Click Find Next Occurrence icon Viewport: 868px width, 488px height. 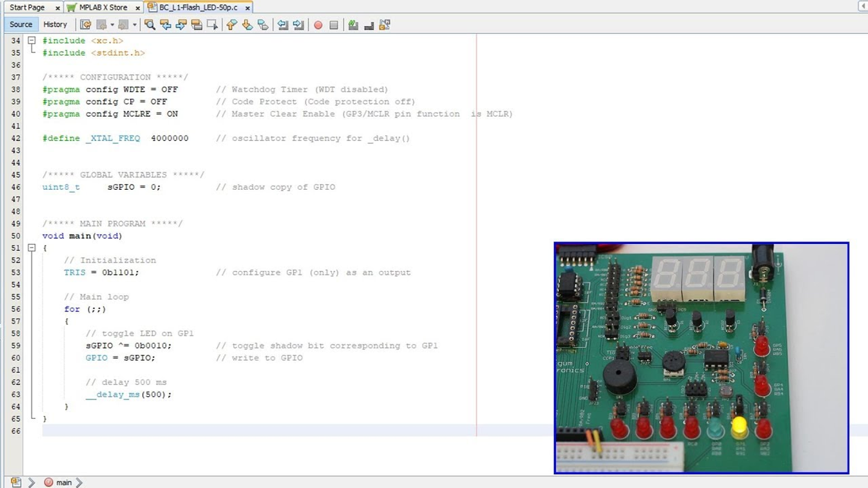181,25
